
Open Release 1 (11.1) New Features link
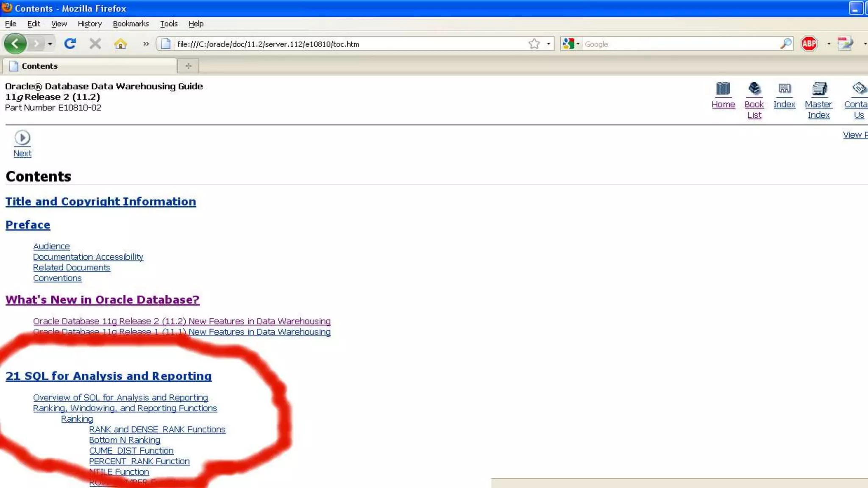pos(182,332)
